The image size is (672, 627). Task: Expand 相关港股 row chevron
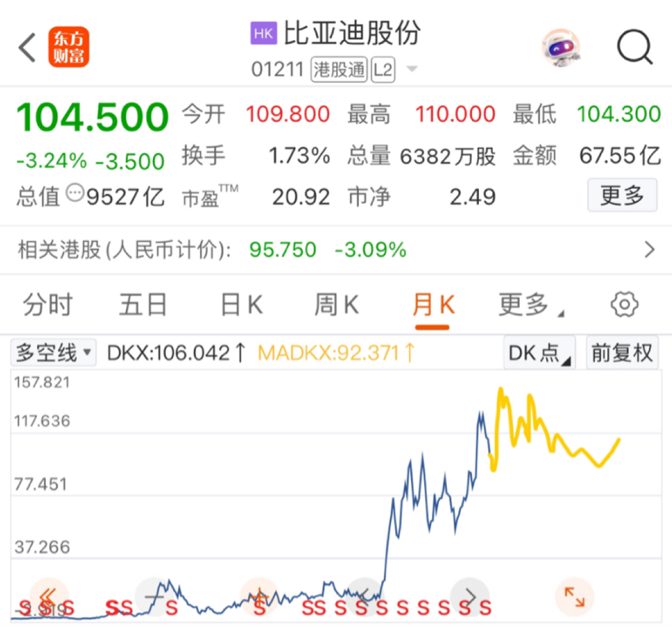[x=650, y=249]
